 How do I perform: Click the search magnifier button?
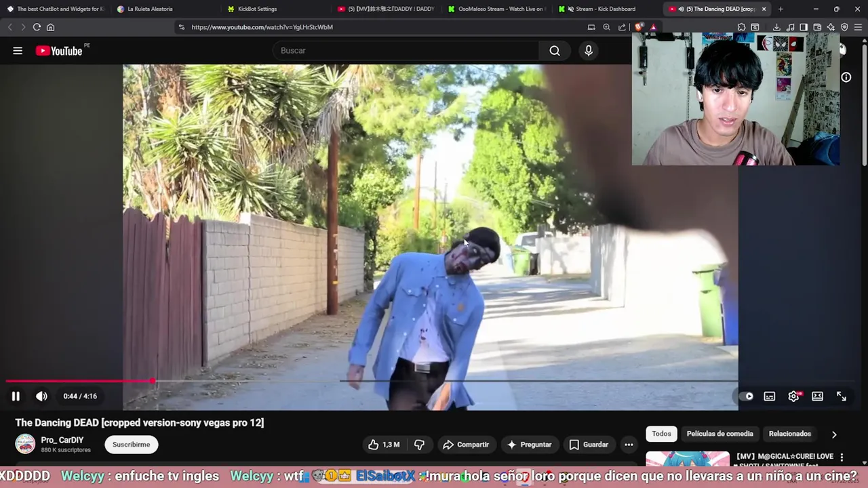tap(555, 51)
